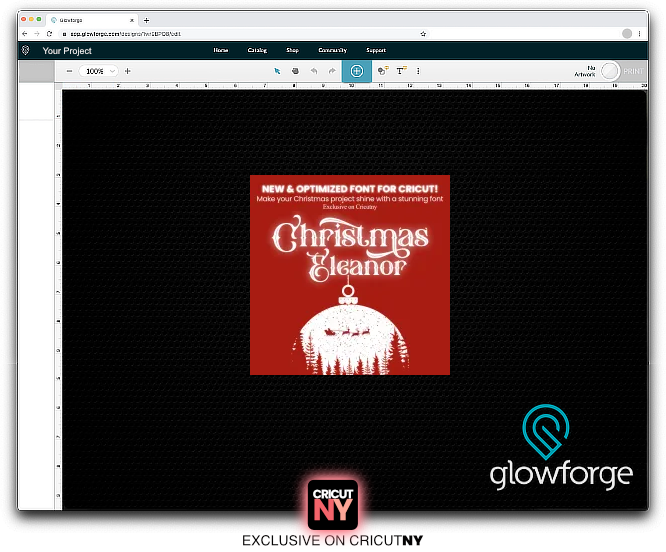Open the teal add artwork button

[x=356, y=71]
